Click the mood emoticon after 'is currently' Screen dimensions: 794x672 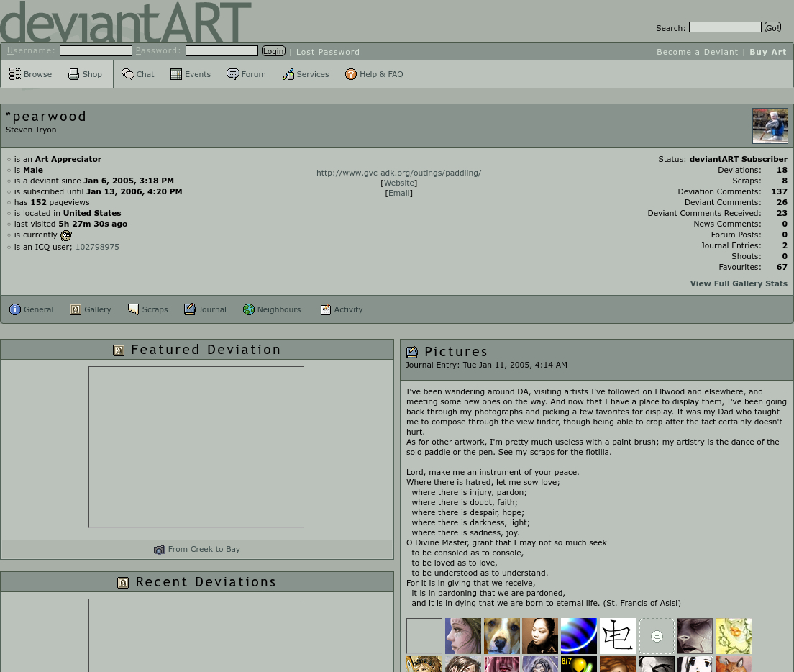pos(66,235)
